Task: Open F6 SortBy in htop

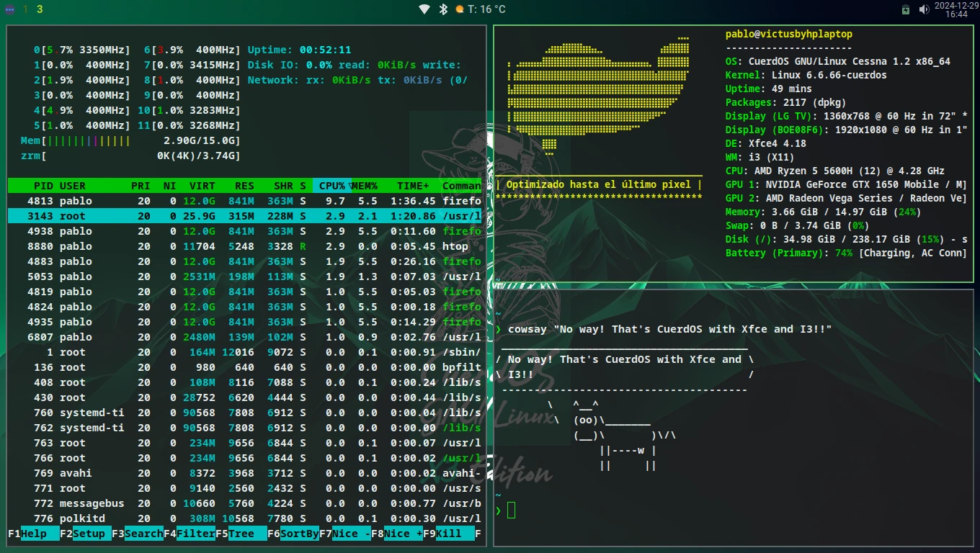Action: coord(293,534)
